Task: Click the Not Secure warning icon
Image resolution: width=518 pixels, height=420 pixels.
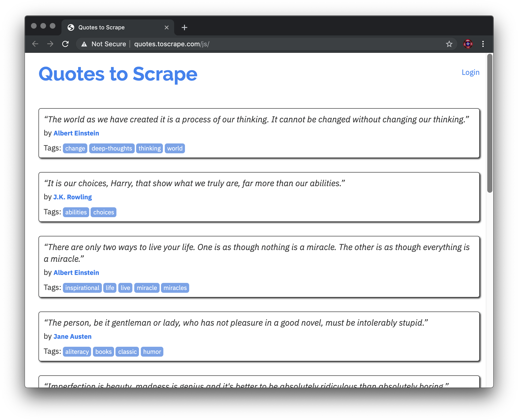Action: (84, 44)
